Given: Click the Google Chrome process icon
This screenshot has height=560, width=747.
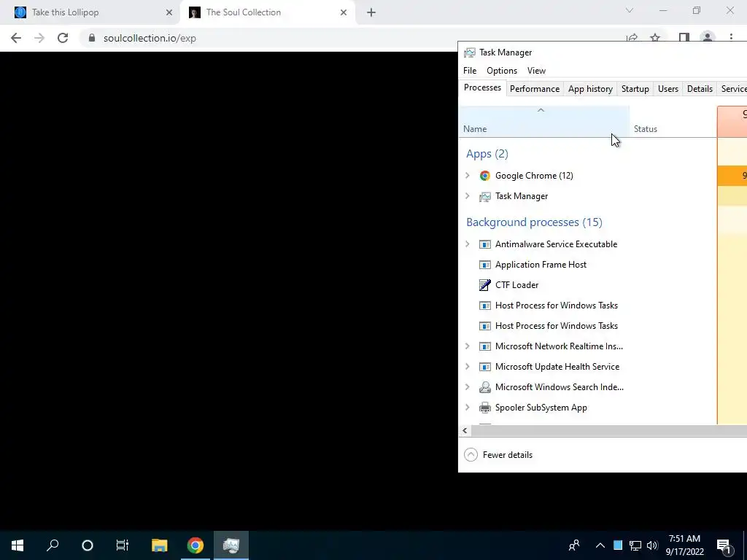Looking at the screenshot, I should coord(484,176).
